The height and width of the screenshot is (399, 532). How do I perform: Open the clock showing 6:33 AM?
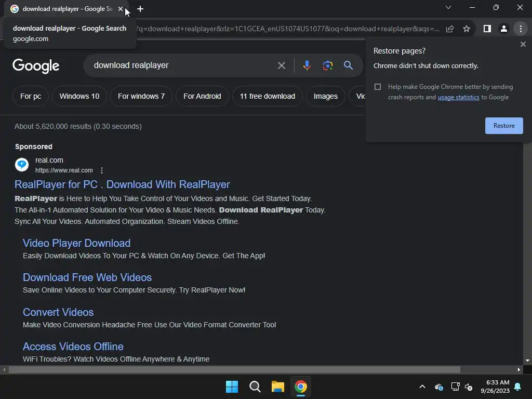(495, 387)
